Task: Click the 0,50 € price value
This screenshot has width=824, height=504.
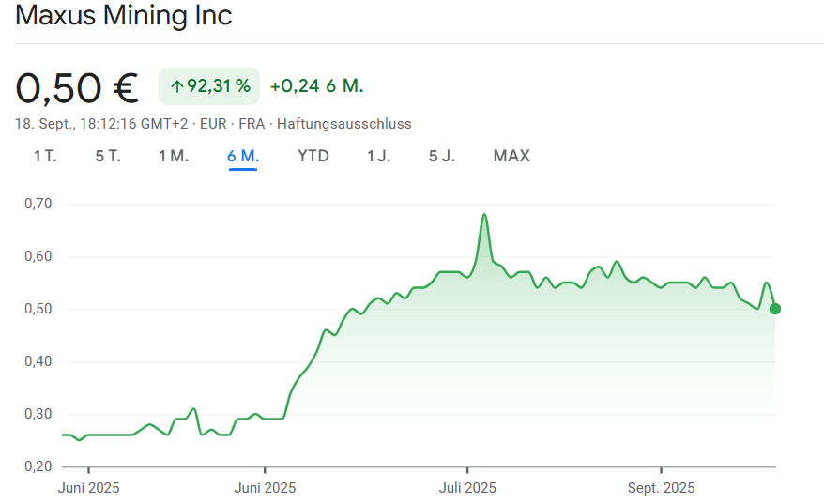Action: (x=77, y=88)
